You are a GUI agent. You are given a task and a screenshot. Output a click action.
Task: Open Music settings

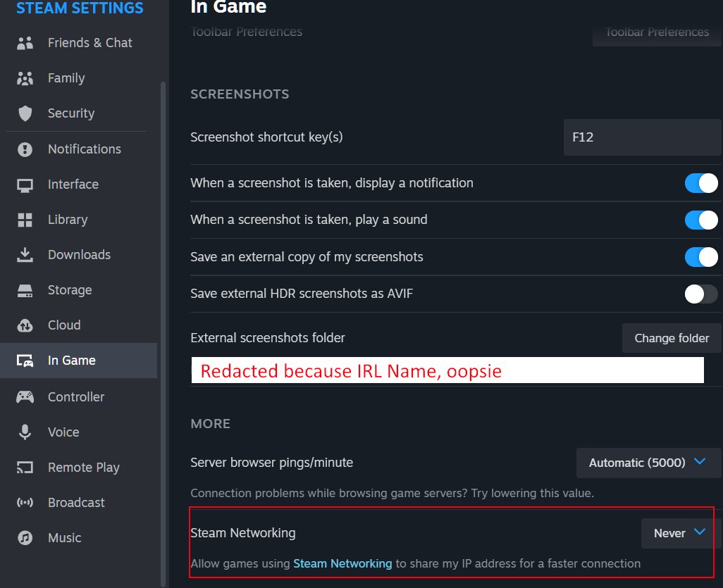point(78,538)
